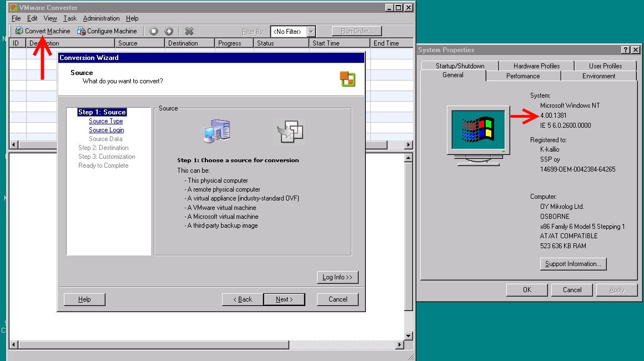Click the text 'A VMware virtual machine'
Screen dimensions: 644x361
point(222,208)
